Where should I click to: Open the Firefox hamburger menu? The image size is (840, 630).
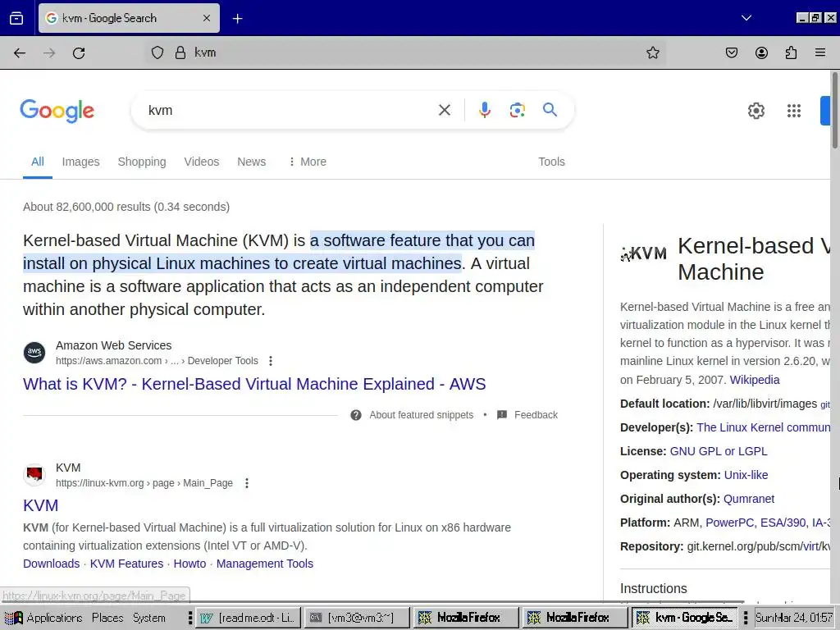click(820, 52)
